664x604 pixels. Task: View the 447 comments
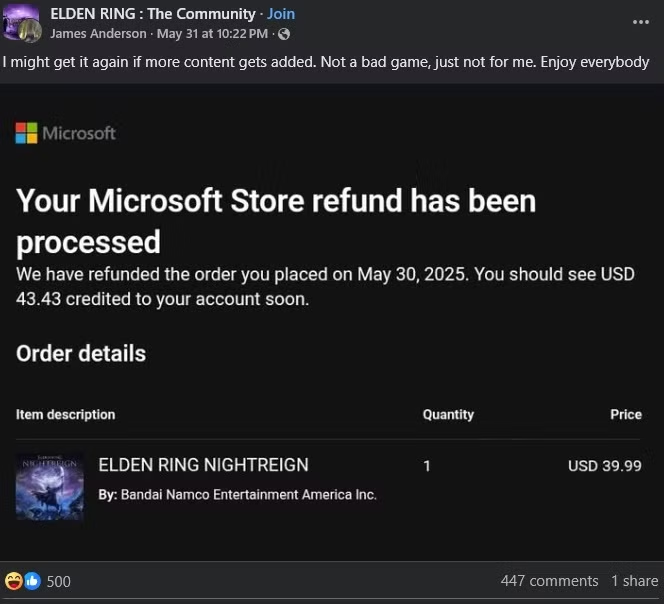coord(549,580)
